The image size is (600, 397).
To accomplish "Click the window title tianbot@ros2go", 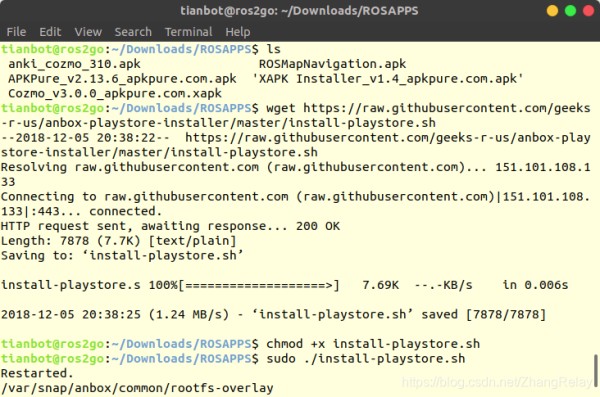I will pyautogui.click(x=299, y=11).
